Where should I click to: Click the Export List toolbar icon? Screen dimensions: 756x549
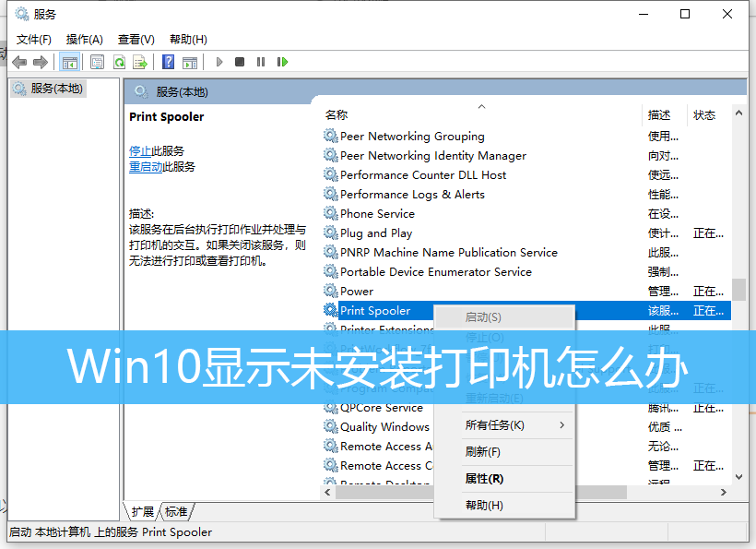140,62
